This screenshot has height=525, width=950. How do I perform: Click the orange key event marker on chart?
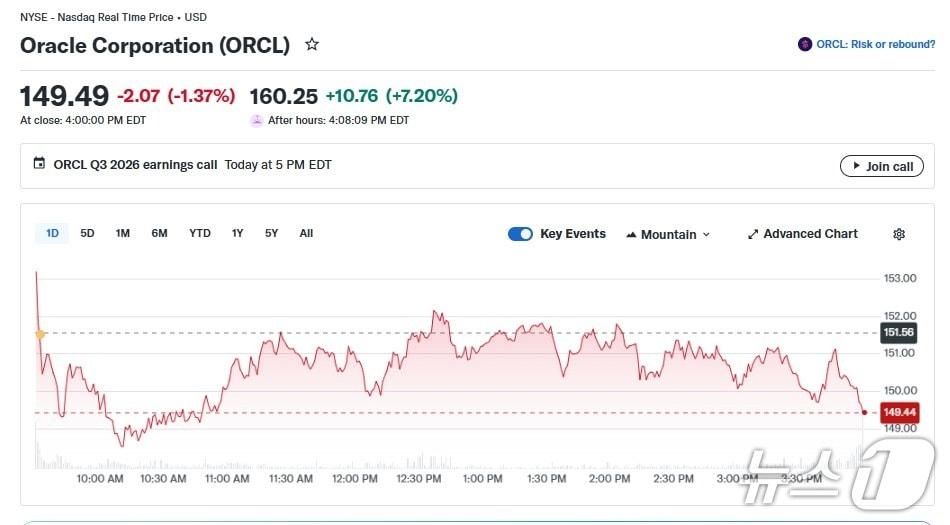(40, 334)
